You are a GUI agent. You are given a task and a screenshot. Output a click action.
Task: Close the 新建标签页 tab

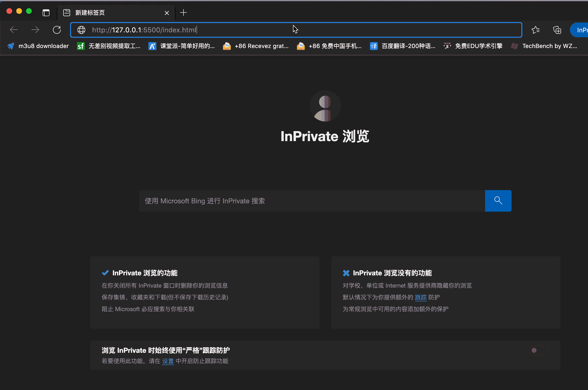167,13
